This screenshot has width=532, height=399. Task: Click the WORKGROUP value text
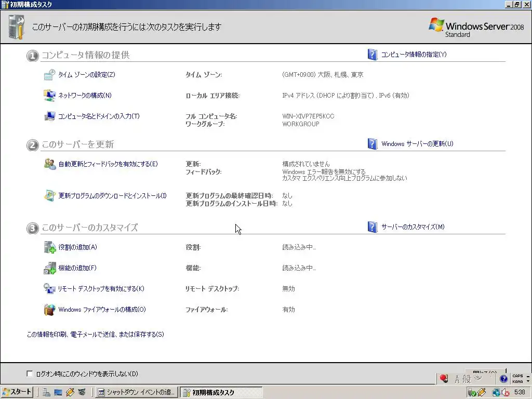[301, 124]
